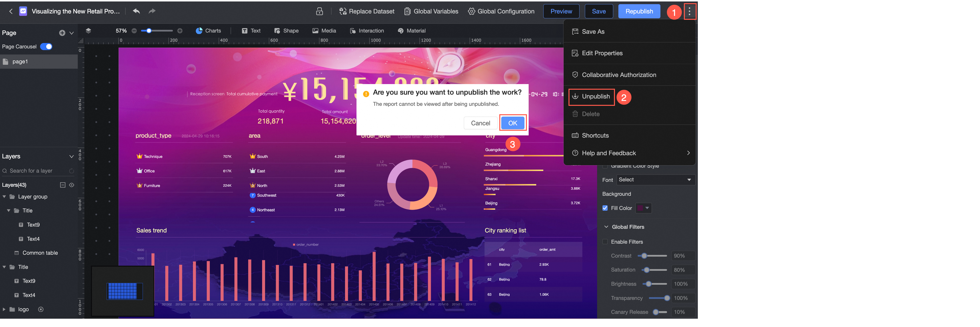The height and width of the screenshot is (327, 980).
Task: Click the back arrow next to title
Action: pyautogui.click(x=11, y=11)
